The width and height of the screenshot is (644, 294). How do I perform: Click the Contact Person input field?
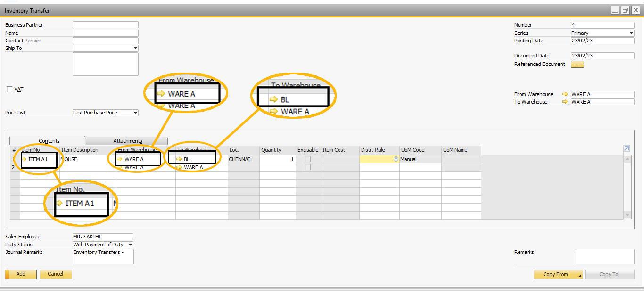[106, 41]
